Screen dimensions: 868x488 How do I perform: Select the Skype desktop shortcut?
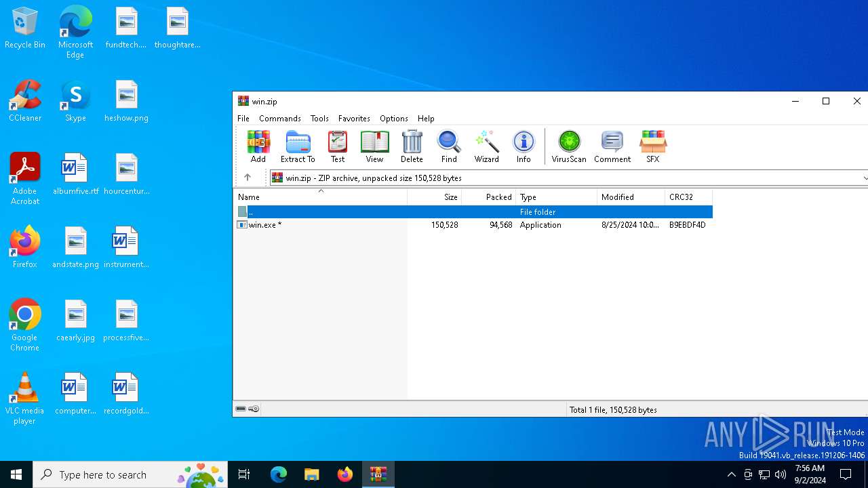pyautogui.click(x=75, y=102)
